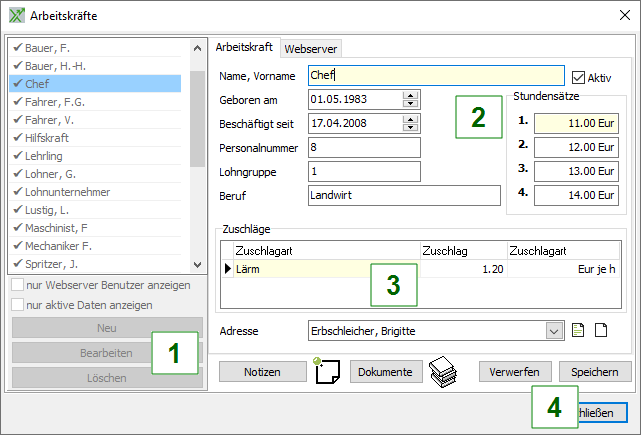Click the checkmark next to Lustig, L.
The width and height of the screenshot is (641, 435).
pos(18,209)
